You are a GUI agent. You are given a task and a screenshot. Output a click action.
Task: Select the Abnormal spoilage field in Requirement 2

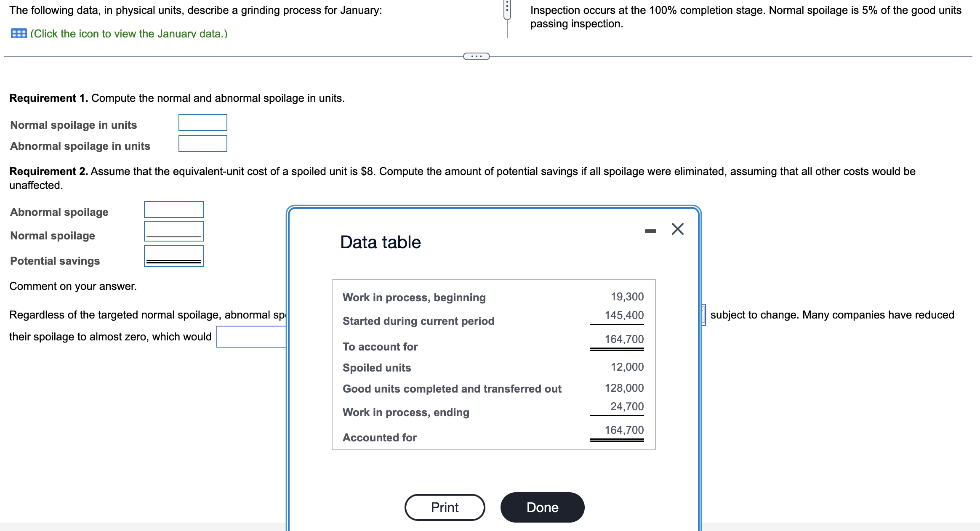[173, 210]
